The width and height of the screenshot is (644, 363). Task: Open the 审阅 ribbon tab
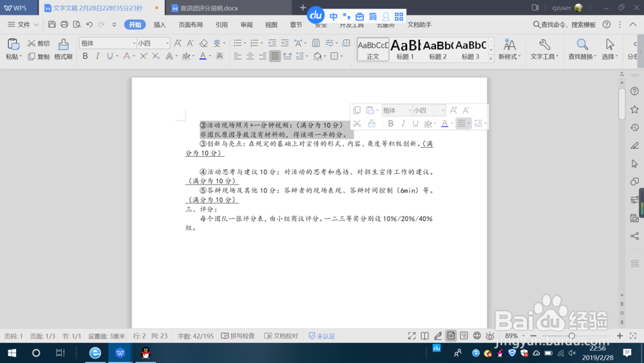pos(247,25)
